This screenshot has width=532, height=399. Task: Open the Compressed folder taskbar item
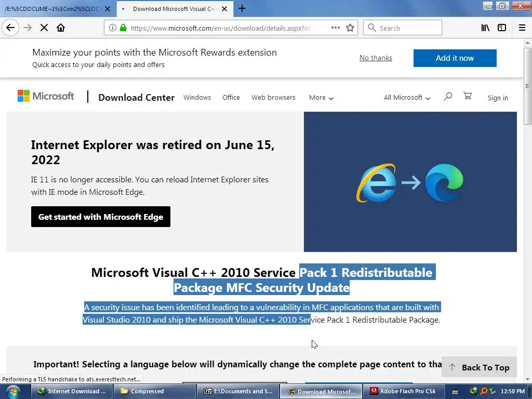[x=155, y=391]
